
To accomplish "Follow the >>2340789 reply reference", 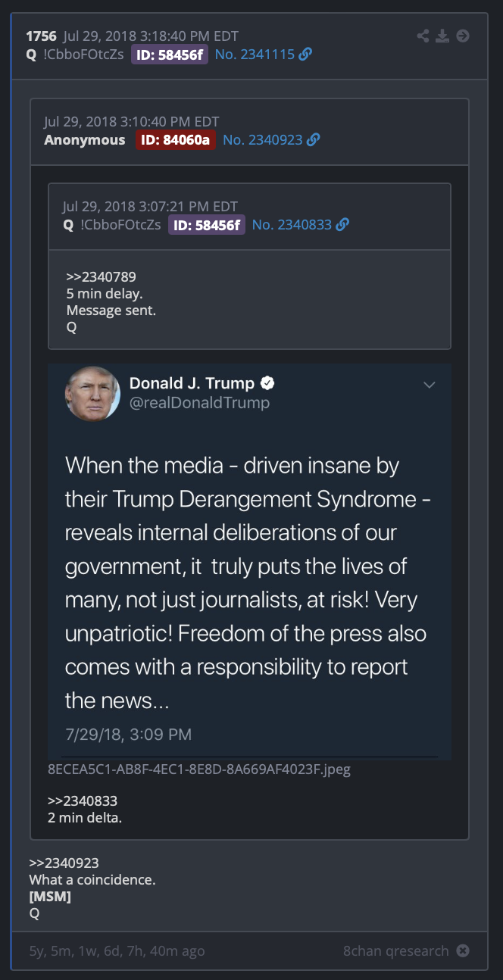I will [x=101, y=276].
